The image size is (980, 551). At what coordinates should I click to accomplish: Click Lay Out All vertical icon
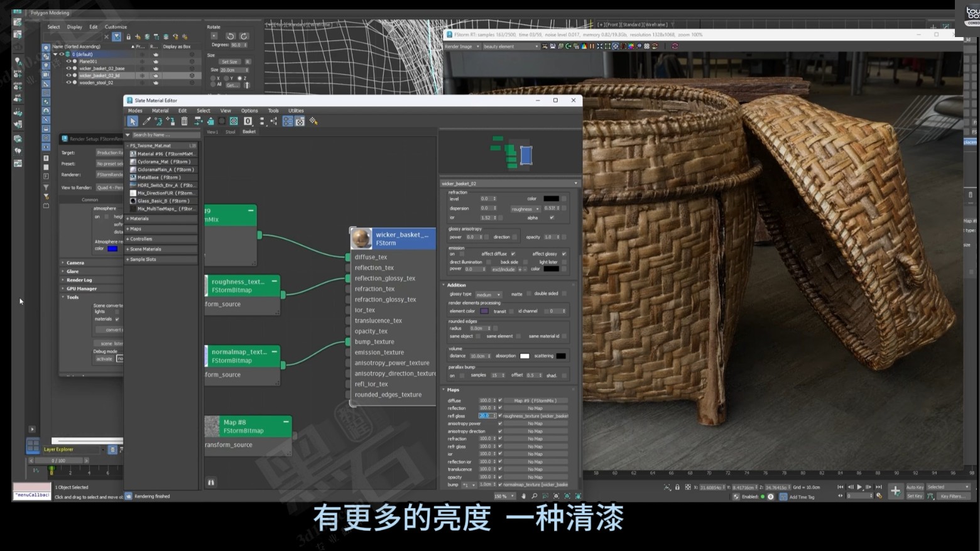(262, 121)
